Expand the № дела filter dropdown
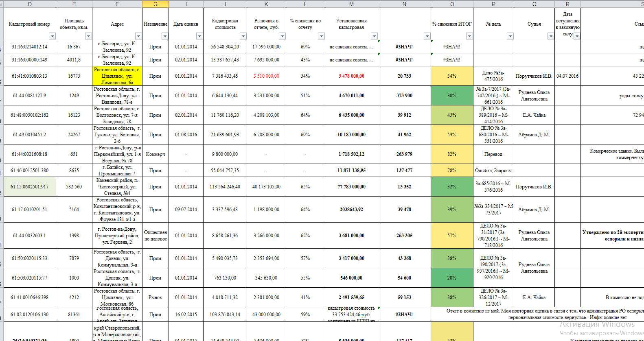This screenshot has width=644, height=341. [x=510, y=36]
